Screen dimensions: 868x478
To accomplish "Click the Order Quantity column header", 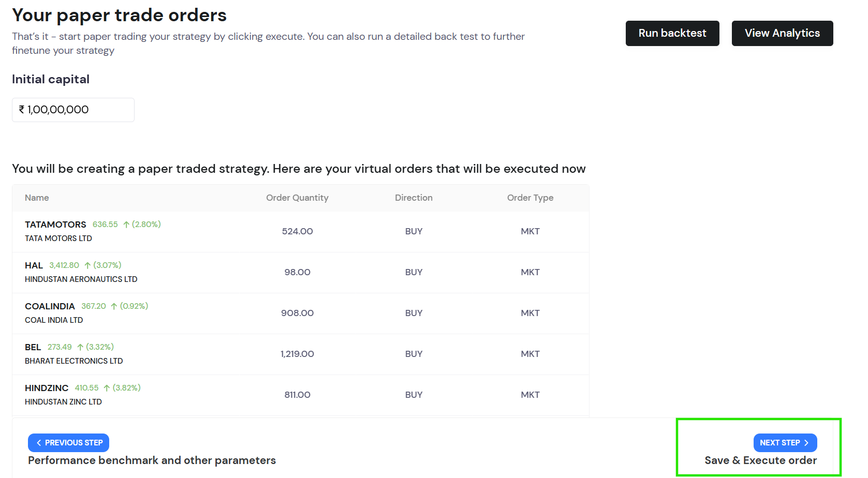I will [x=297, y=198].
